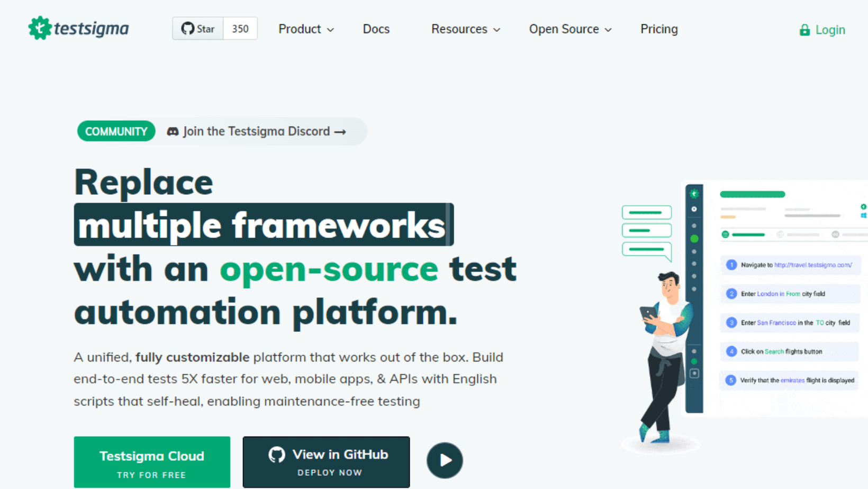The image size is (868, 489).
Task: Click the GitHub icon in View in GitHub
Action: pyautogui.click(x=276, y=455)
